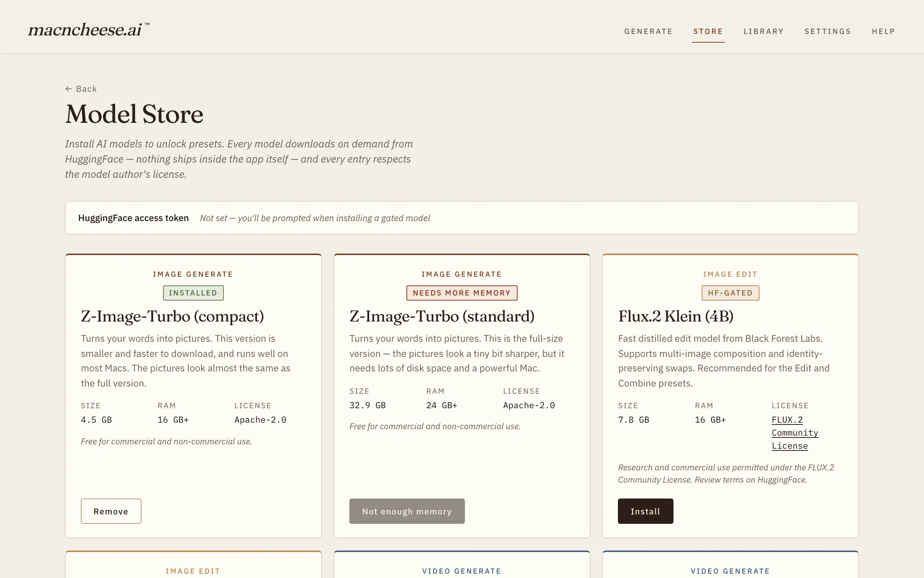The height and width of the screenshot is (578, 924).
Task: Click the 32.9 GB size value
Action: point(367,405)
